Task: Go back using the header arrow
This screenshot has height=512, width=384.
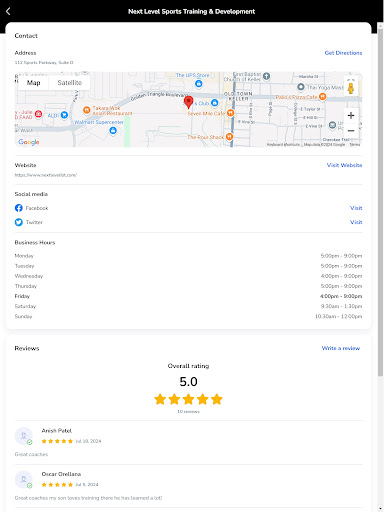Action: 8,11
